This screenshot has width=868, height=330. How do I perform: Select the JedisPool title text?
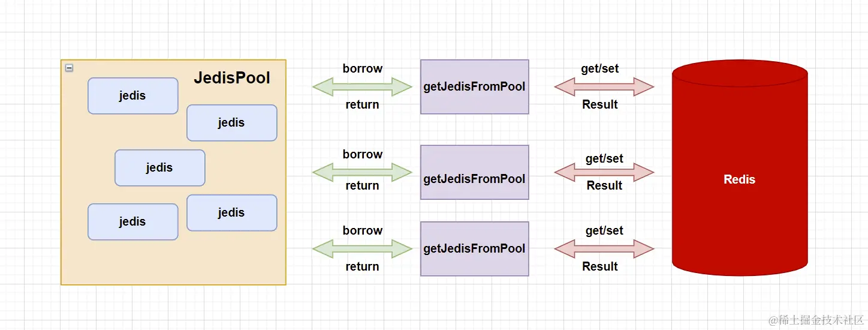[x=232, y=78]
